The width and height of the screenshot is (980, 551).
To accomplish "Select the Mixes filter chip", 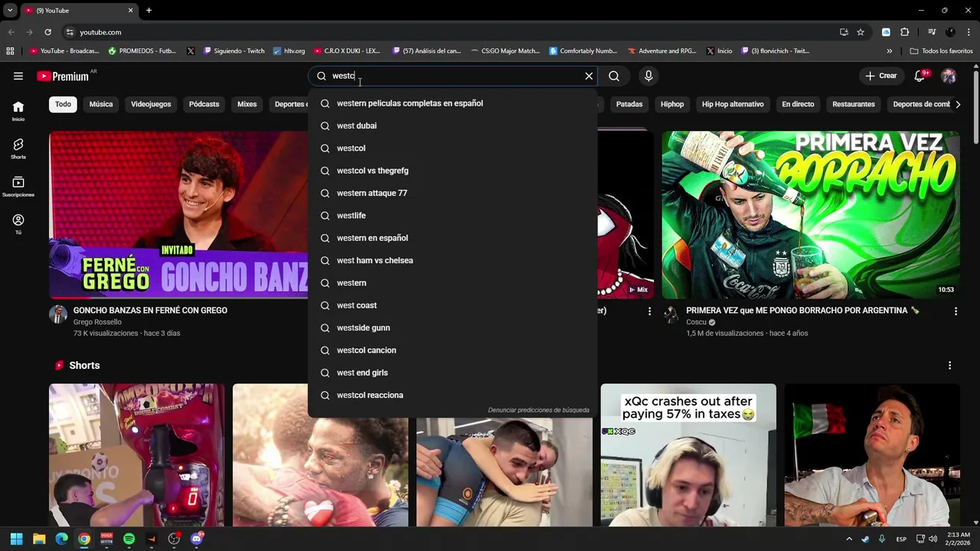I will [247, 104].
